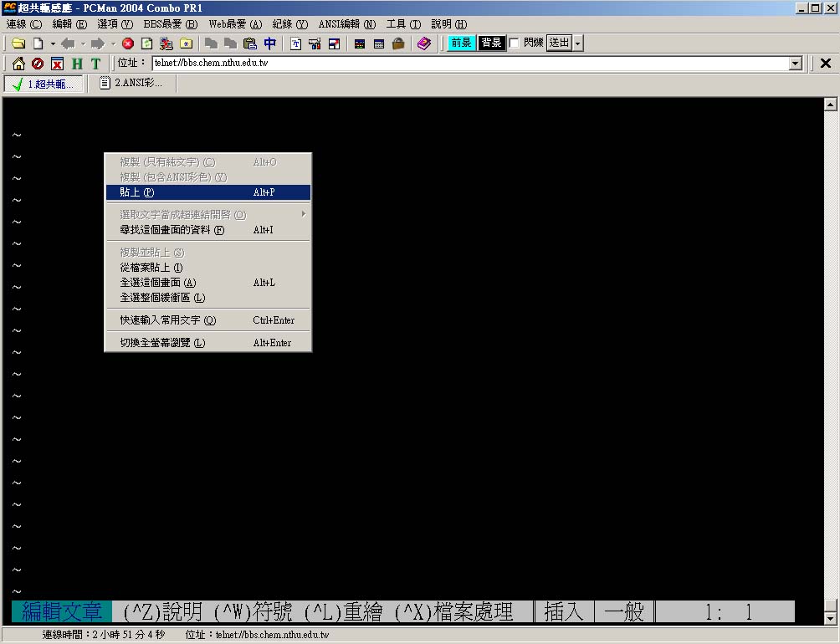Toggle the 閃爍 blink checkbox
Image resolution: width=840 pixels, height=644 pixels.
pos(515,43)
